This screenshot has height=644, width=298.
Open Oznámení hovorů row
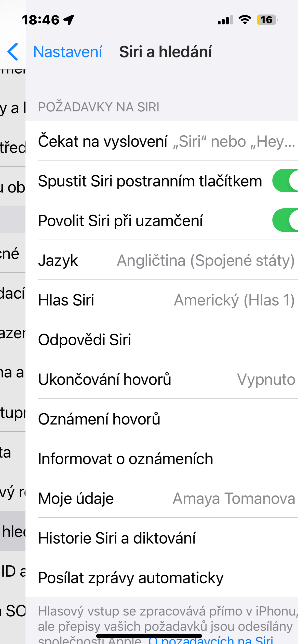pos(167,419)
